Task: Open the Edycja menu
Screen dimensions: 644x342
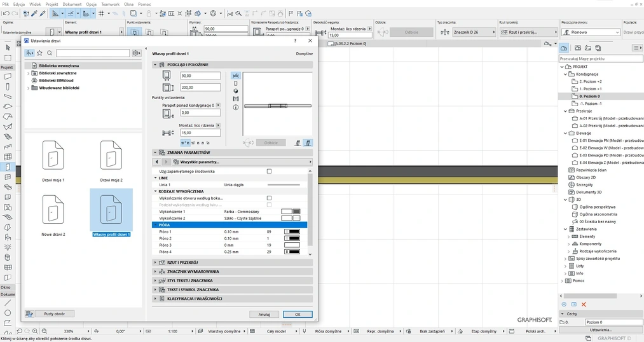Action: (19, 4)
